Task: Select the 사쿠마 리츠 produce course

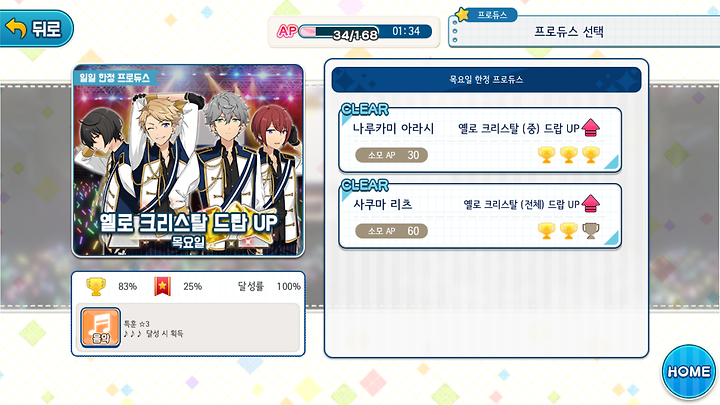Action: coord(480,216)
